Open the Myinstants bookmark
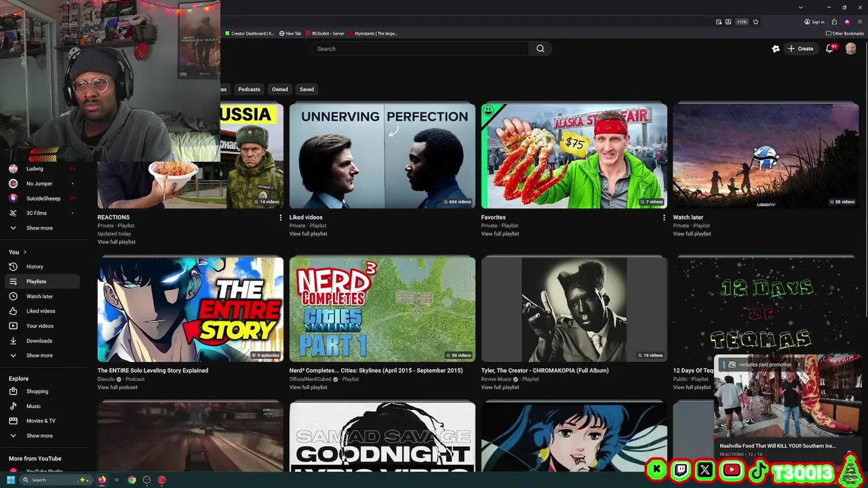The image size is (868, 488). pos(372,33)
